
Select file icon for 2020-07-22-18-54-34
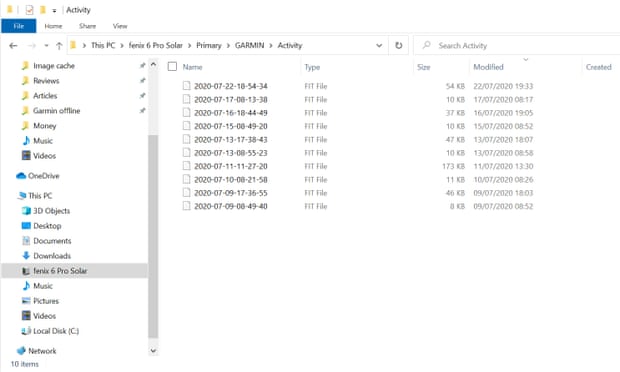click(x=186, y=86)
